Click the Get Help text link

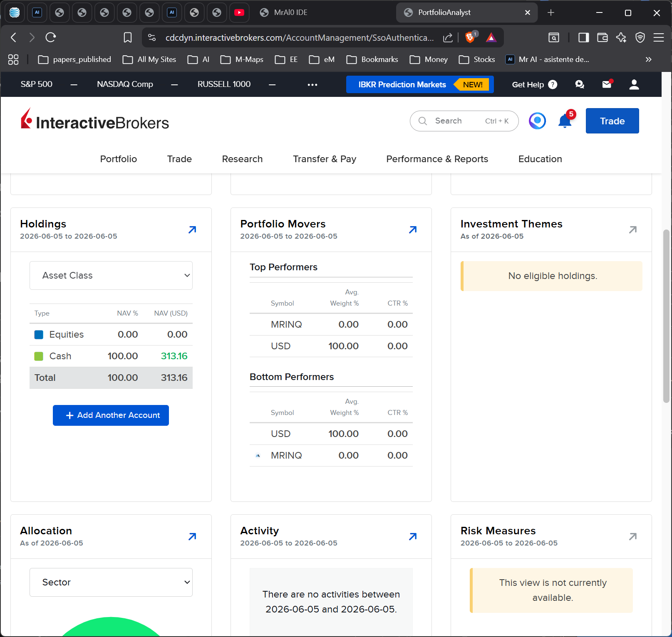[528, 84]
